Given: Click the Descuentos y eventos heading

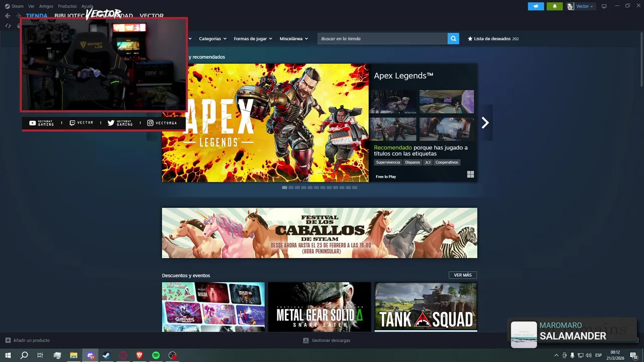Looking at the screenshot, I should [186, 276].
